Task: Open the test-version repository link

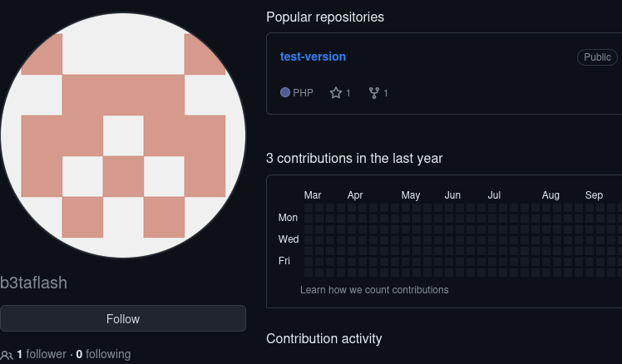Action: tap(313, 57)
